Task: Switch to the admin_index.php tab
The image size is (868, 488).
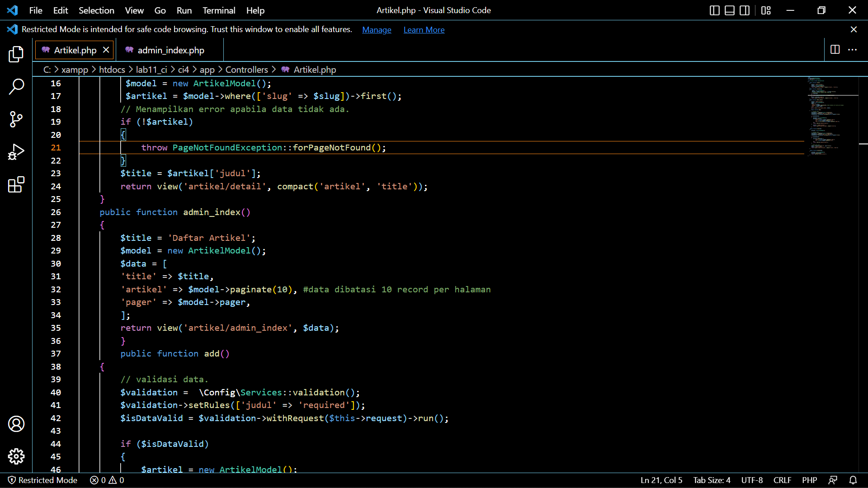Action: tap(170, 50)
